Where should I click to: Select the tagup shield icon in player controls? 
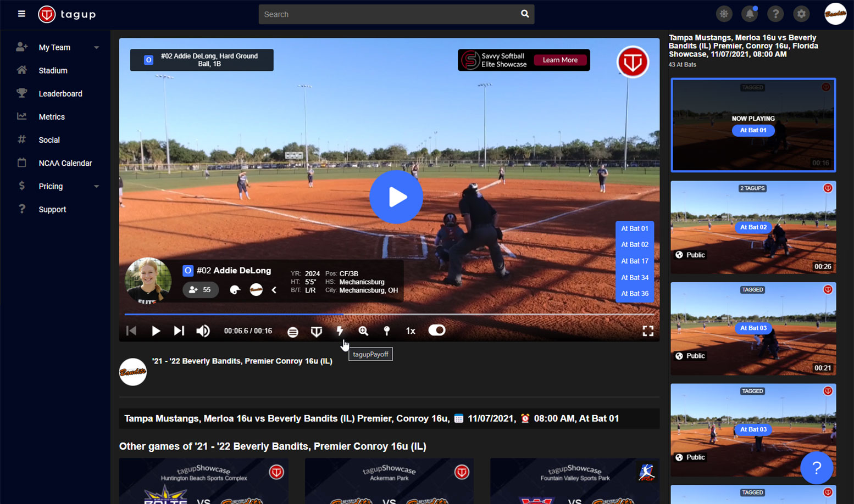click(x=317, y=331)
